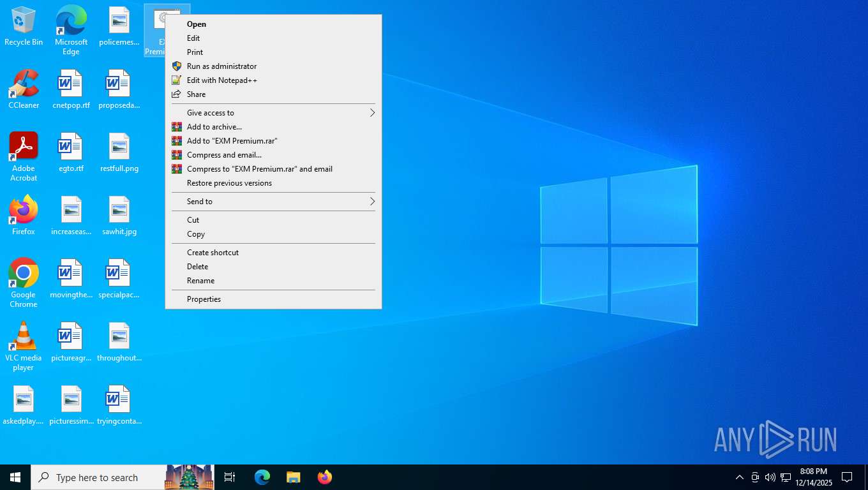Open Properties from the context menu

tap(273, 299)
